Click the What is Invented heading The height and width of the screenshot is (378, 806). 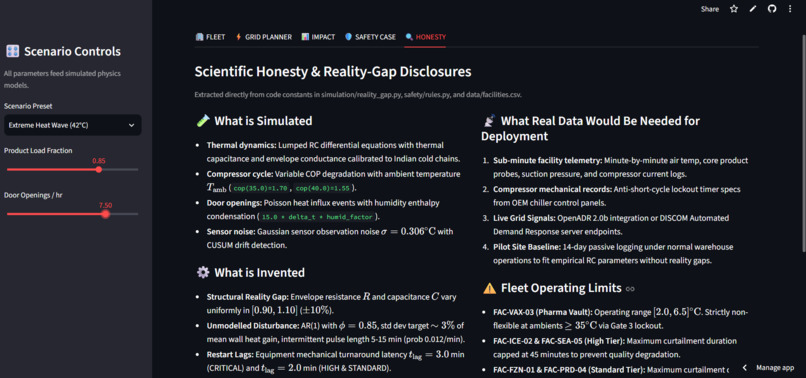pos(260,273)
